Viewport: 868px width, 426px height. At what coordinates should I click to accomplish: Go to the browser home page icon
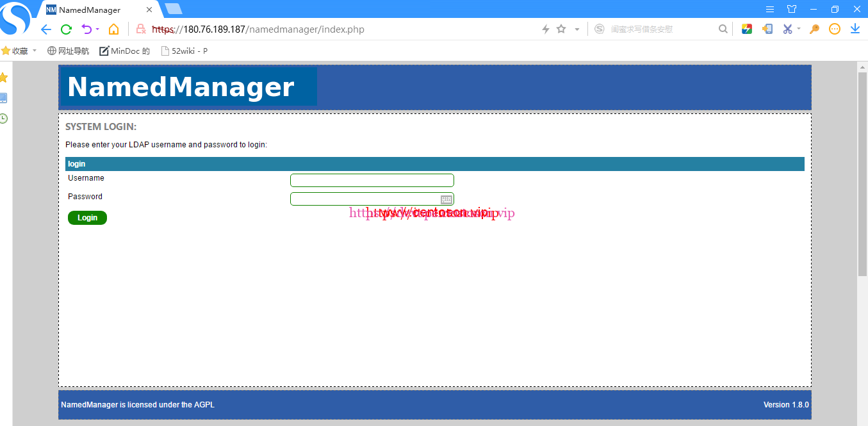coord(113,29)
